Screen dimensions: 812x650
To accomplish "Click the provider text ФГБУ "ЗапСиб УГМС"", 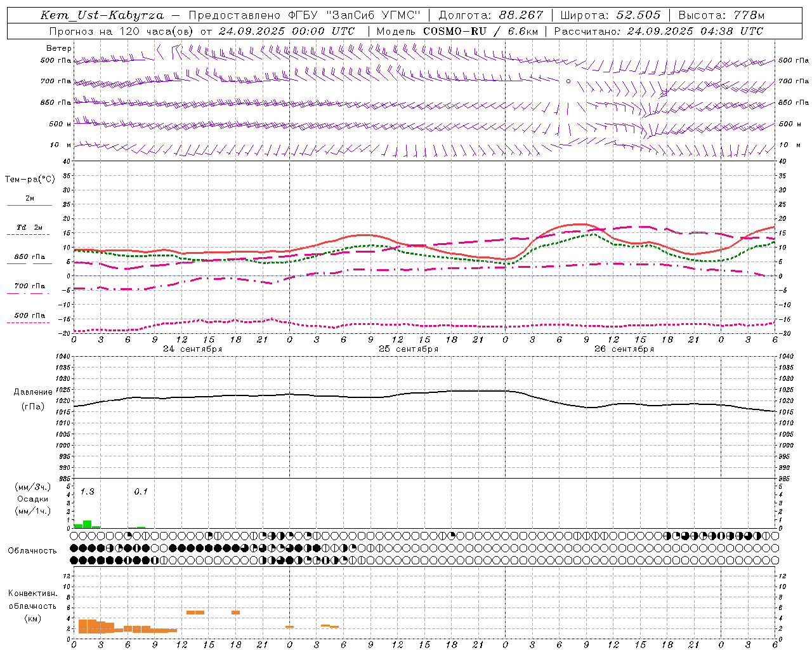I will pos(355,15).
